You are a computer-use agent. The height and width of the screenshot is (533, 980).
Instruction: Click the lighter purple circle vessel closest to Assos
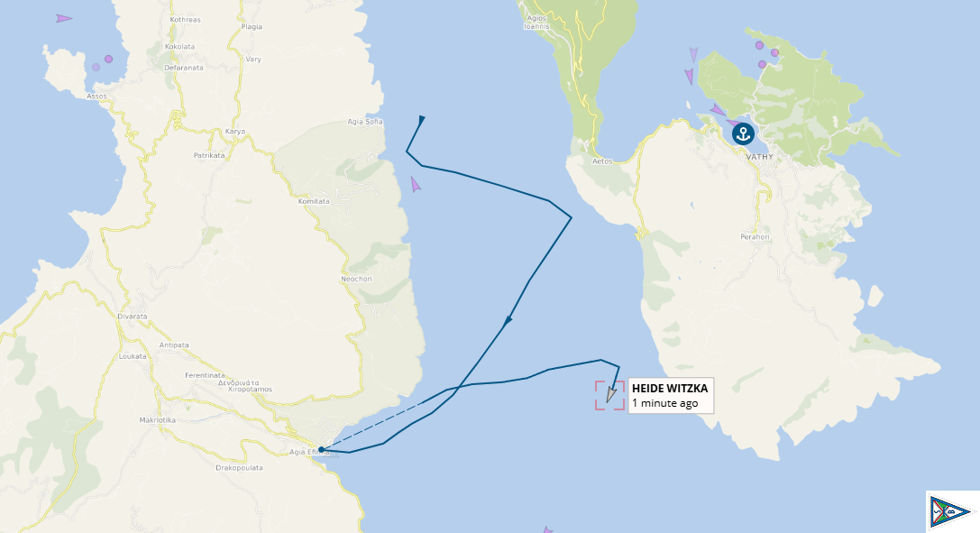96,67
